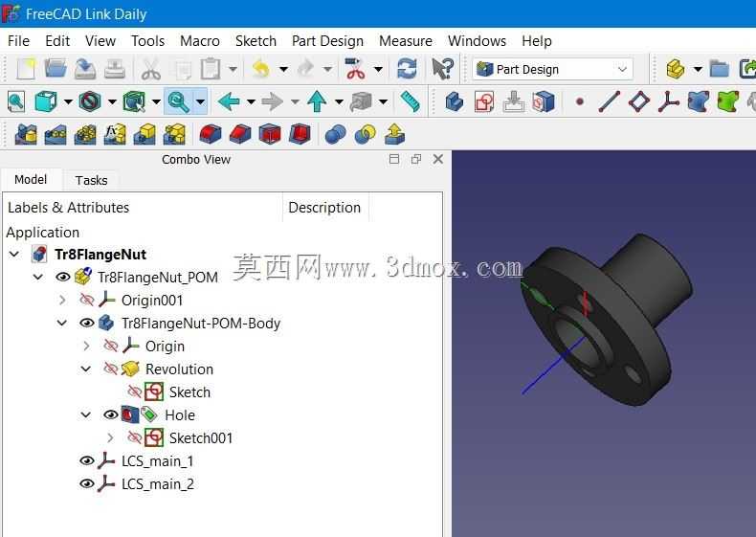Show the hidden Origin001 item
Image resolution: width=756 pixels, height=537 pixels.
[87, 301]
